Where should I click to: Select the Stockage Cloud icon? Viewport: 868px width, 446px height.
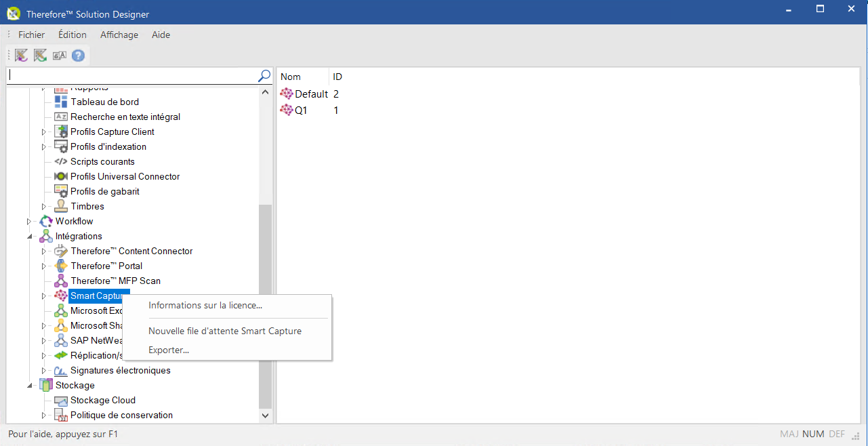click(61, 401)
